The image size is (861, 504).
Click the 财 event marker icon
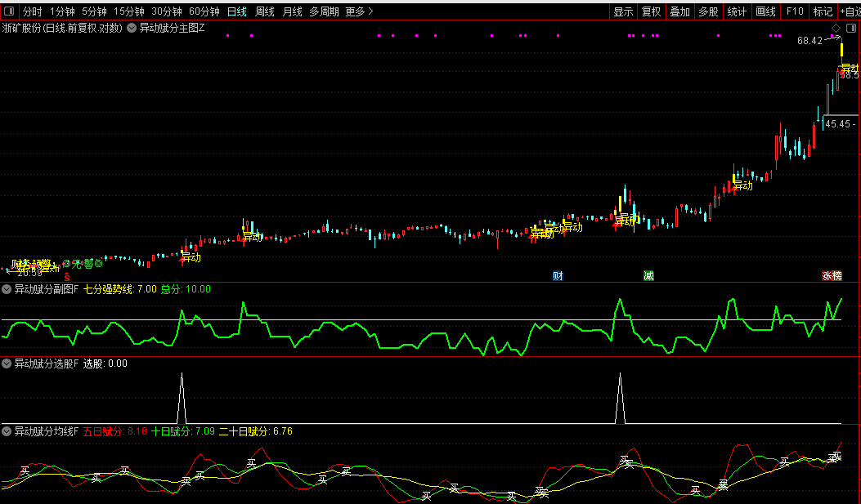pyautogui.click(x=558, y=276)
